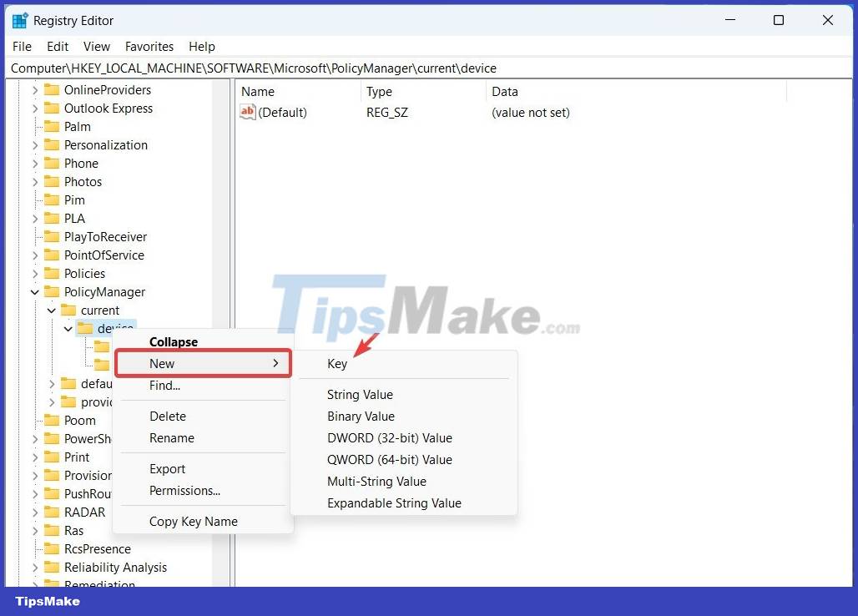This screenshot has width=858, height=616.
Task: Select Export from context menu
Action: pos(203,469)
